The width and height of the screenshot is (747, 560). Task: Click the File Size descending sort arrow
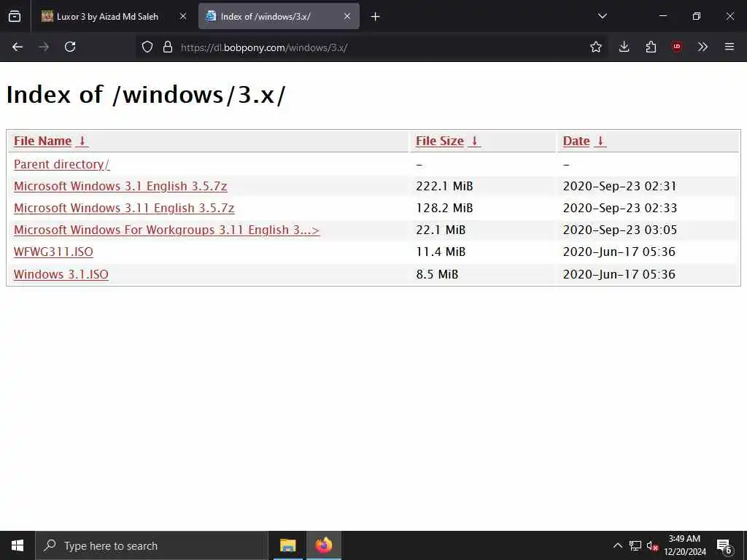[474, 141]
